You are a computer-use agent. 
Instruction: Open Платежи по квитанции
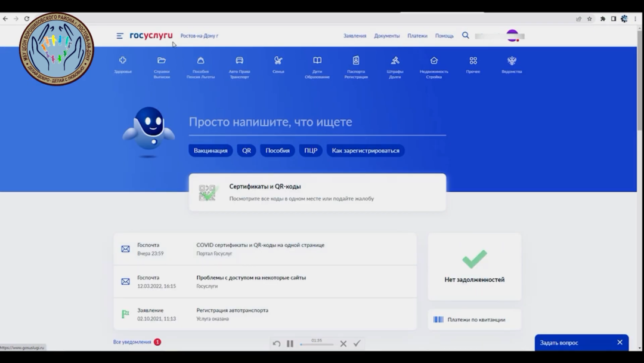(475, 319)
